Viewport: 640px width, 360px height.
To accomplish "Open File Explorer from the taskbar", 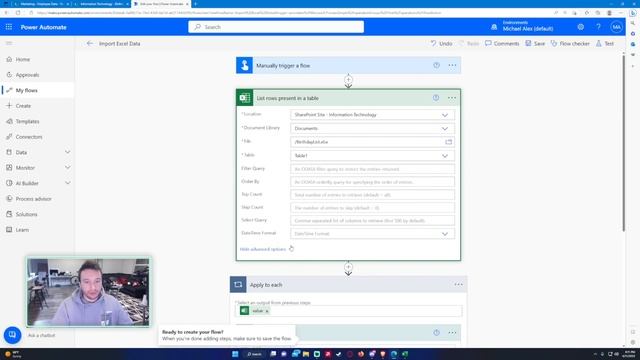I will (x=306, y=354).
